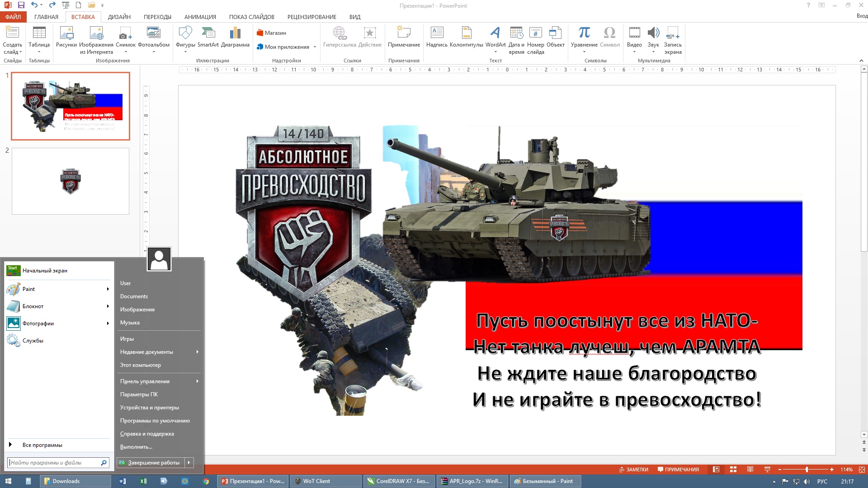
Task: Switch to ДИЗАЙН ribbon tab
Action: click(119, 17)
